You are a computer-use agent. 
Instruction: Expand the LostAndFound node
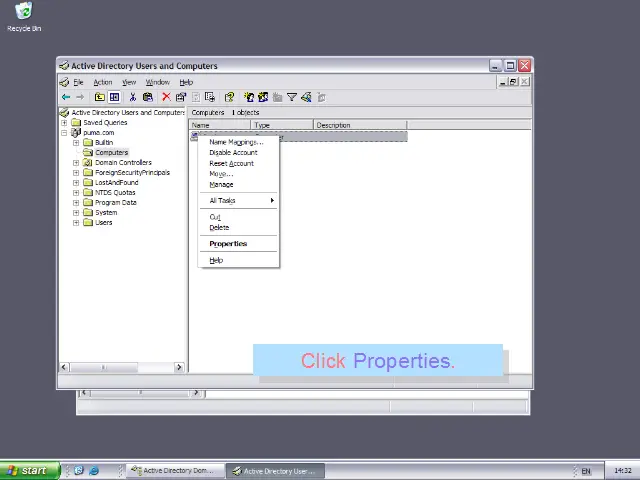click(76, 182)
